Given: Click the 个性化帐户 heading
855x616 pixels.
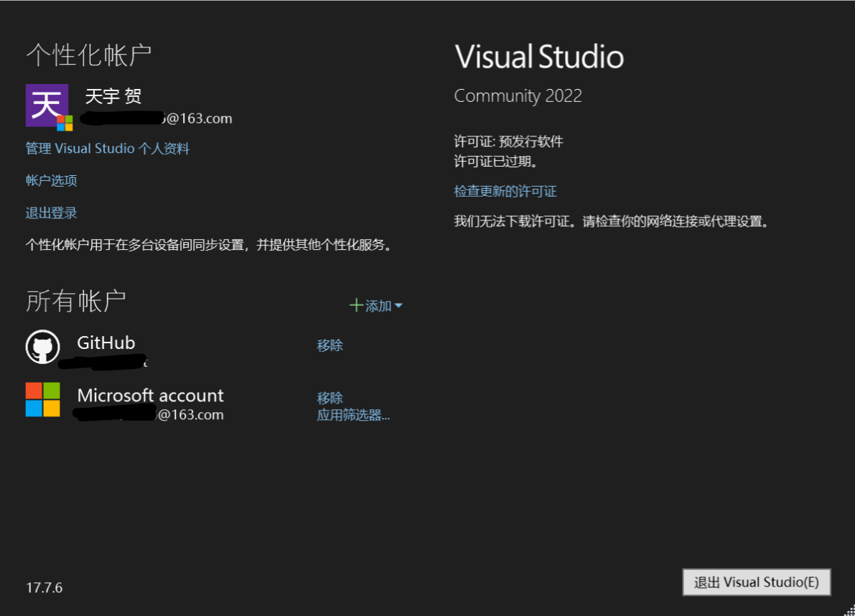Looking at the screenshot, I should coord(88,55).
